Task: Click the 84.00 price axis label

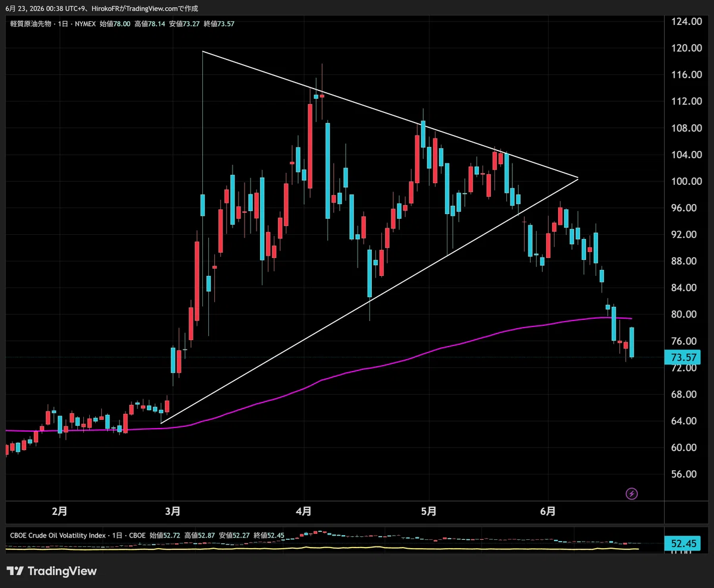Action: coord(682,288)
